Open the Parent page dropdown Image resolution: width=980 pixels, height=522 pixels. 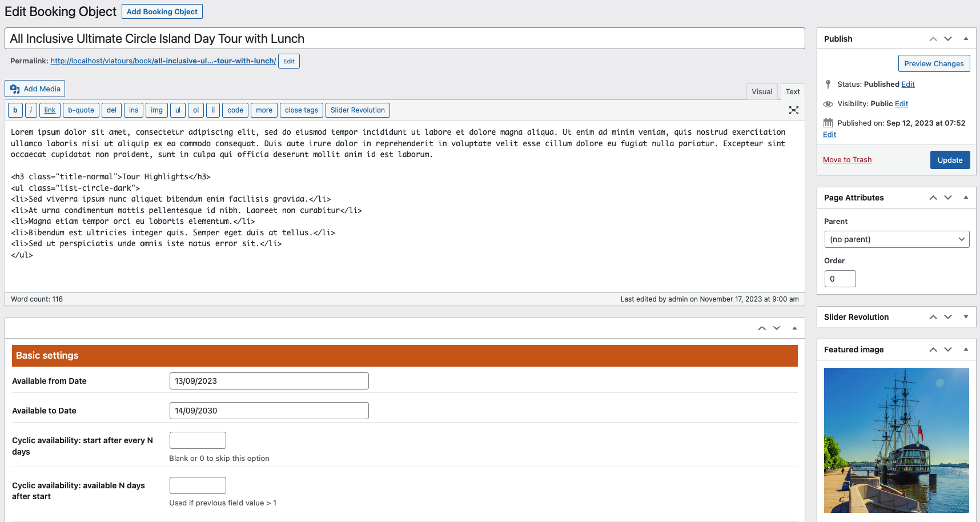[x=897, y=239]
